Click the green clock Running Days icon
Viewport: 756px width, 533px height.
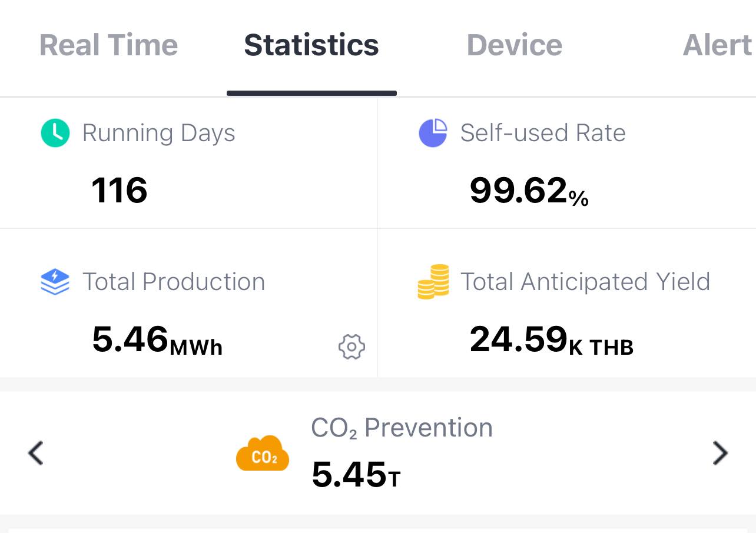[55, 133]
